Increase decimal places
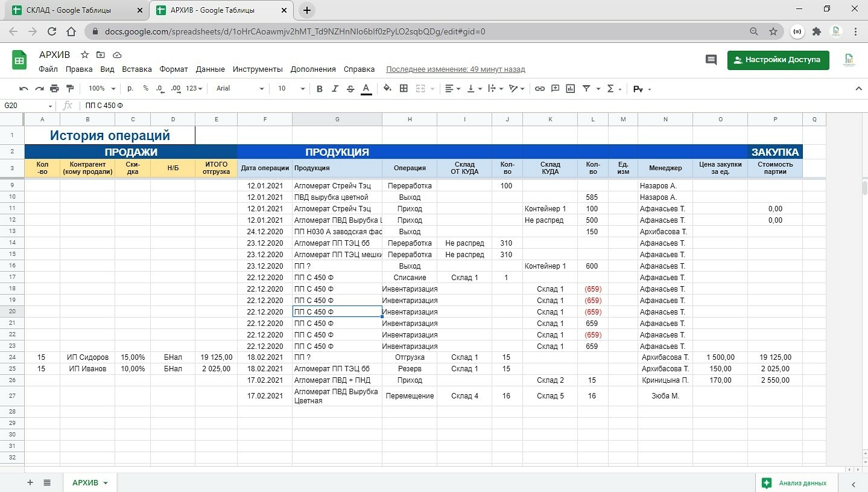The image size is (868, 492). click(176, 89)
